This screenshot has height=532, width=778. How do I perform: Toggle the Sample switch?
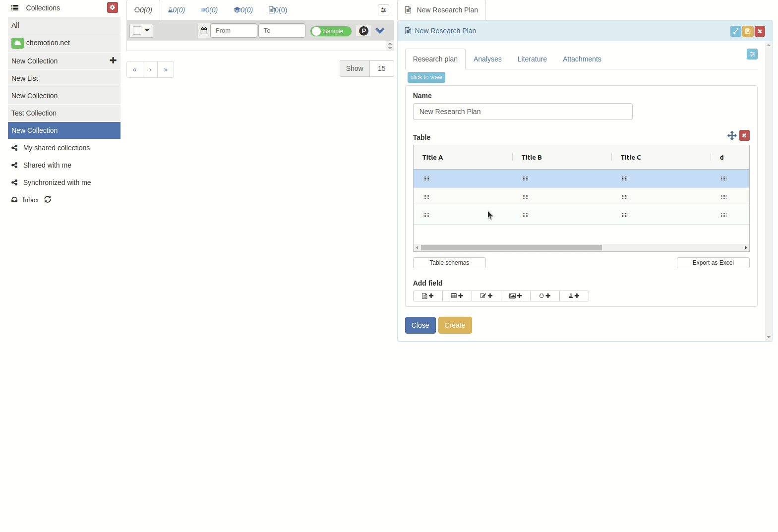pos(331,31)
